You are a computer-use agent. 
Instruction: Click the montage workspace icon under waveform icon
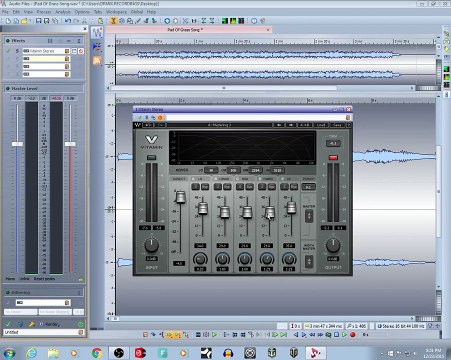click(97, 46)
